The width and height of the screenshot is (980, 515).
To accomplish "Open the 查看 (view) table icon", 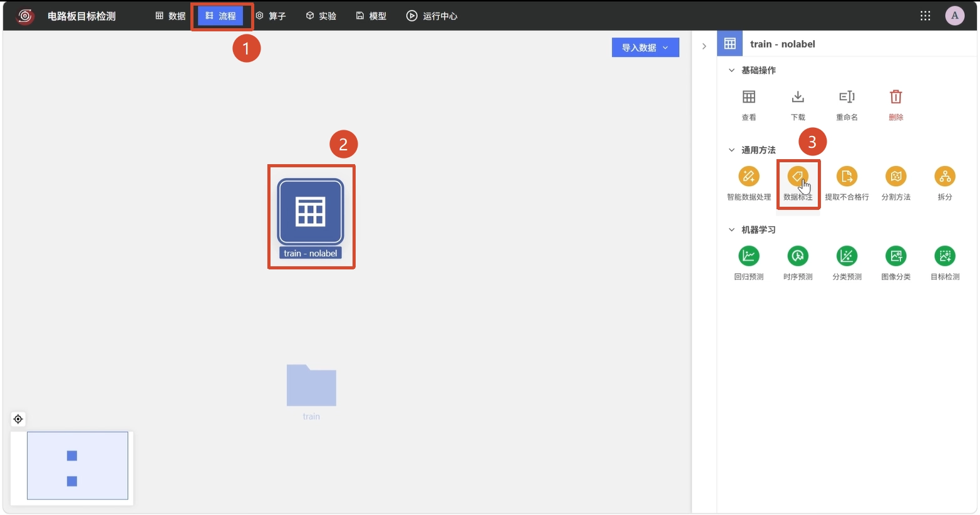I will [749, 97].
